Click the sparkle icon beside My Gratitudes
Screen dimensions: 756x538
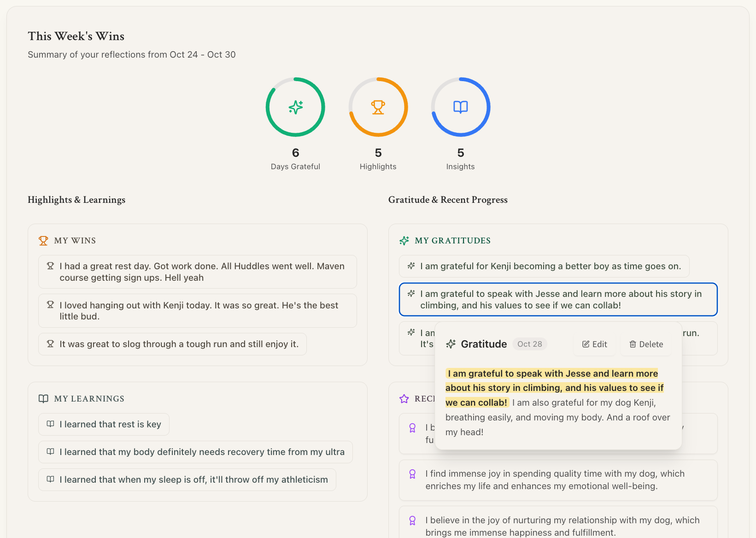404,241
